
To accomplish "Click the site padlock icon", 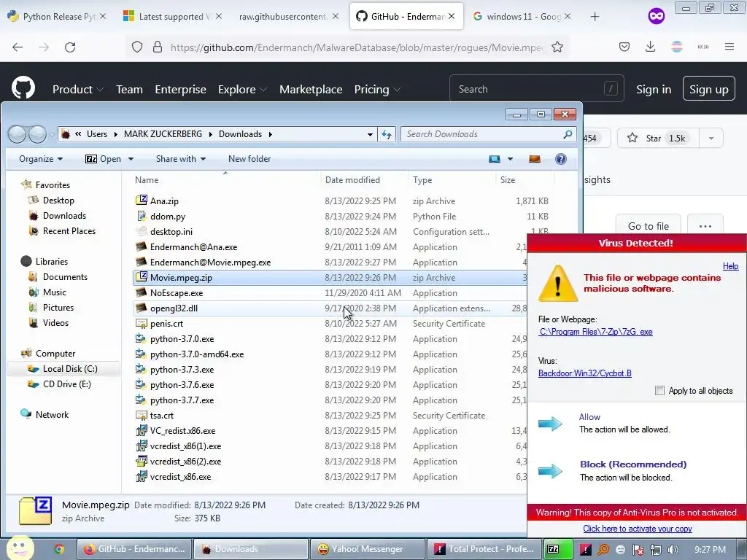I will pos(158,47).
